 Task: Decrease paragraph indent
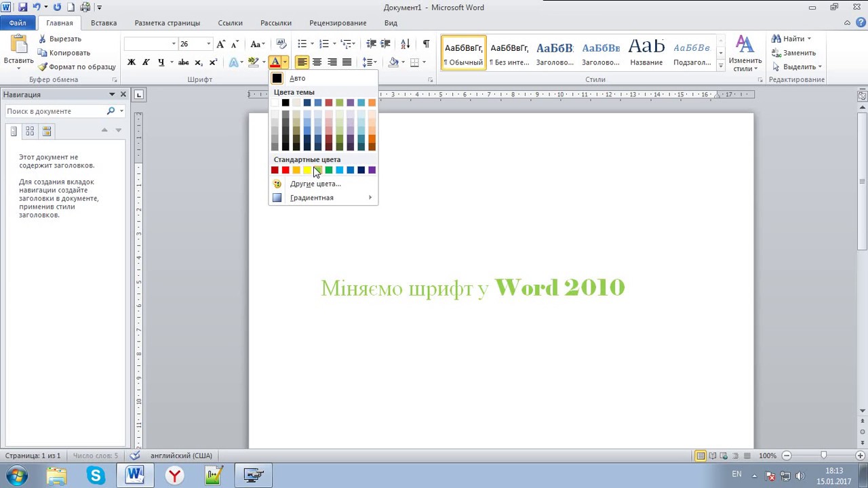pos(372,44)
